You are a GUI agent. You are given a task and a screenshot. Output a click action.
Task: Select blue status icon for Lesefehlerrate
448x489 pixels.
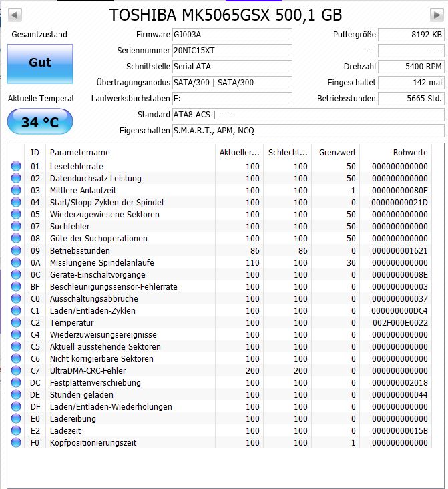(16, 166)
